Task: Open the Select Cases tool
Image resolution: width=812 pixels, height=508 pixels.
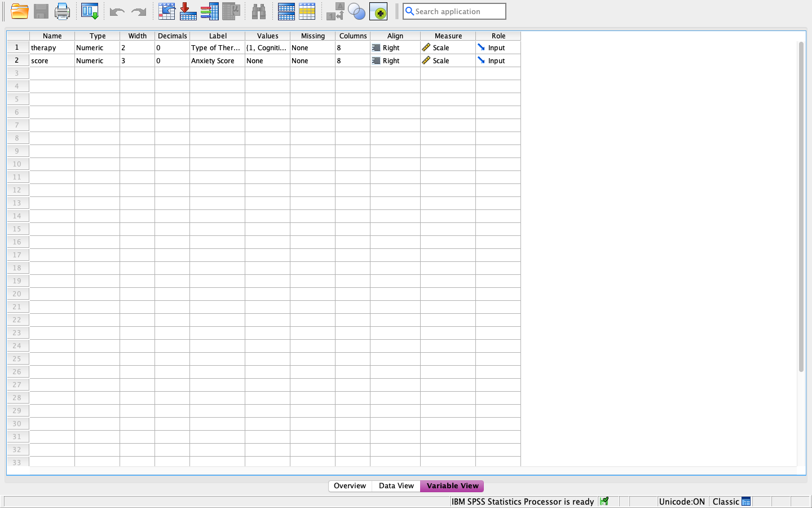Action: (x=357, y=11)
